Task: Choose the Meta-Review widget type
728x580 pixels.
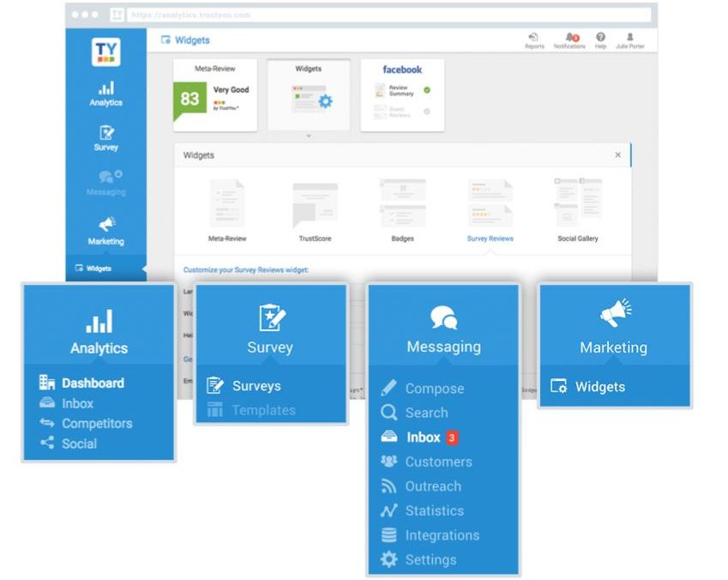Action: coord(227,210)
